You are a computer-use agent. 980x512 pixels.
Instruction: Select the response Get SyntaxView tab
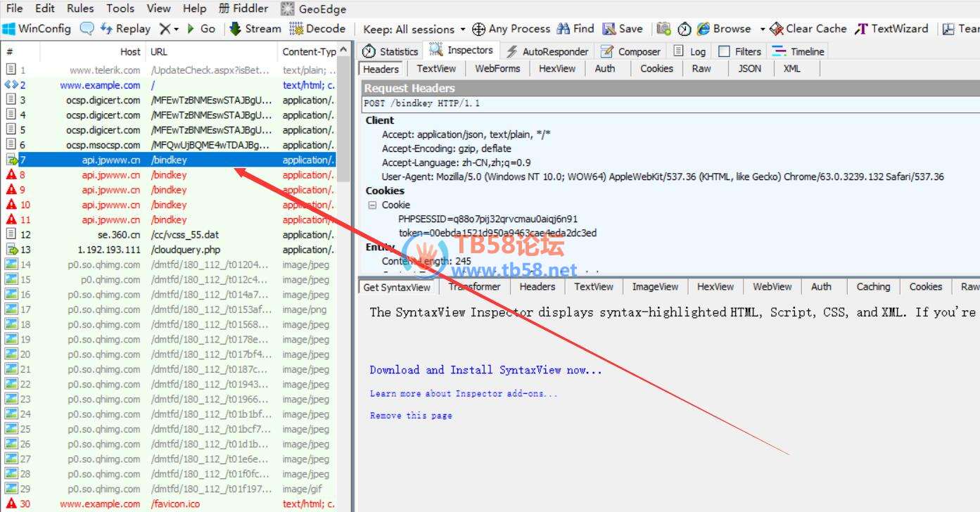tap(397, 287)
